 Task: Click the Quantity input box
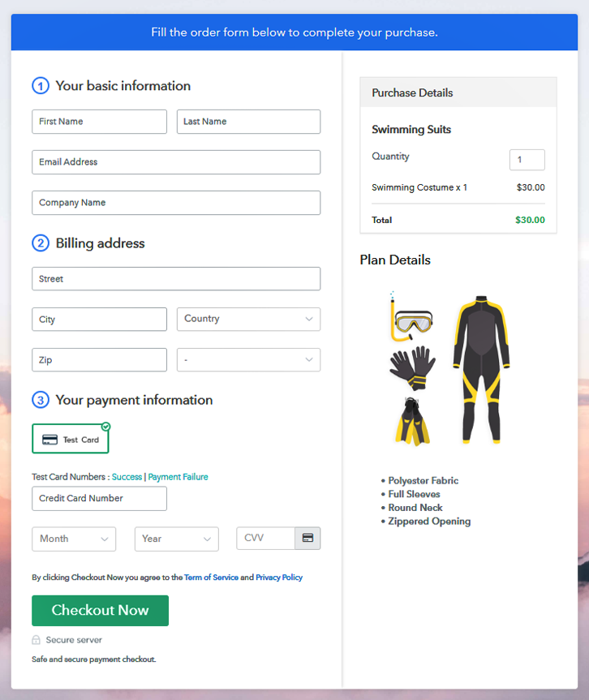(527, 160)
